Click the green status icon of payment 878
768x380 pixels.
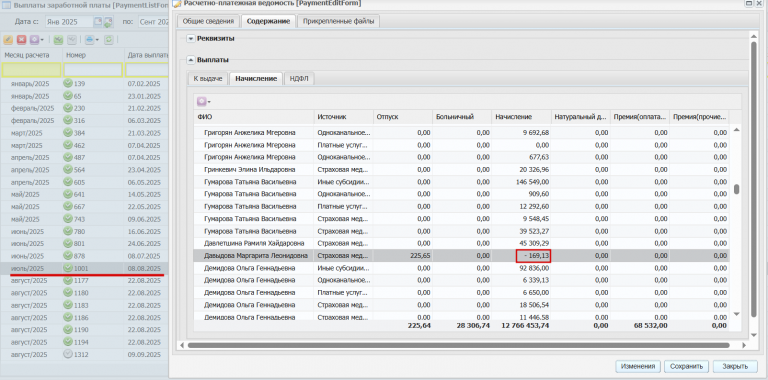[68, 256]
